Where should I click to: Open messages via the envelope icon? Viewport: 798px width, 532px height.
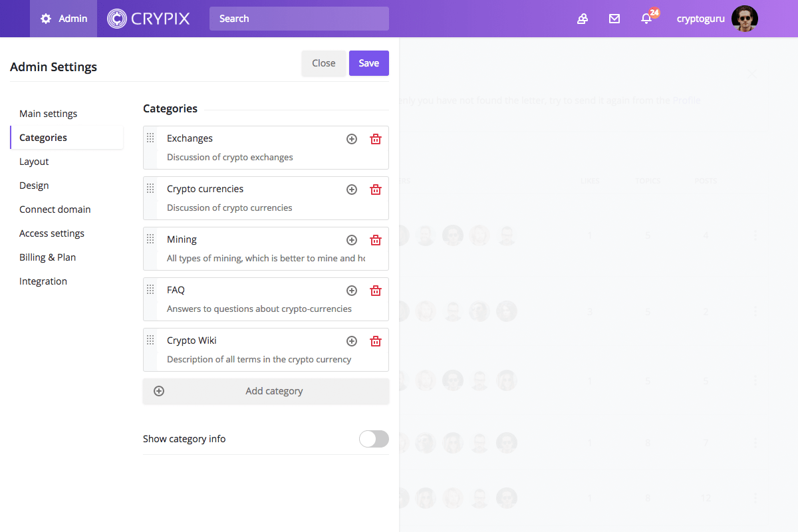click(614, 19)
